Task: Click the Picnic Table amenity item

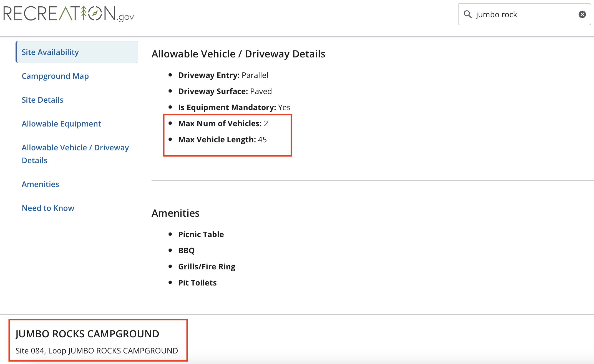Action: click(201, 234)
